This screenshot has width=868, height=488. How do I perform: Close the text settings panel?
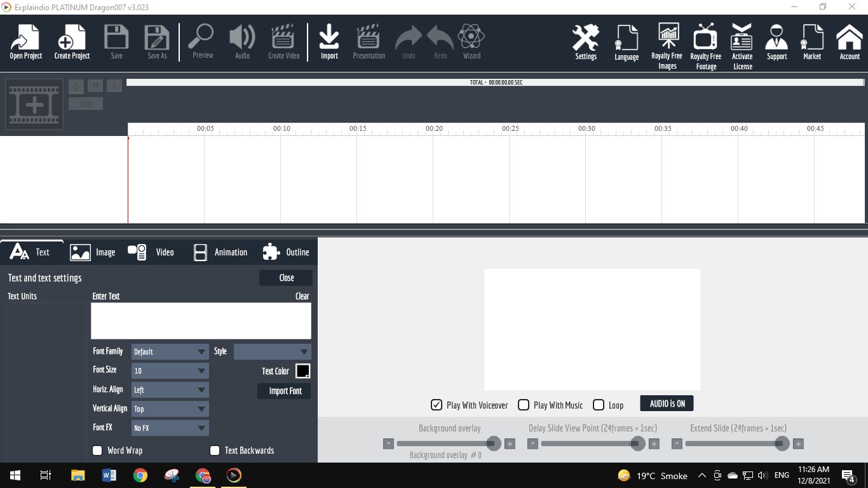click(x=286, y=278)
